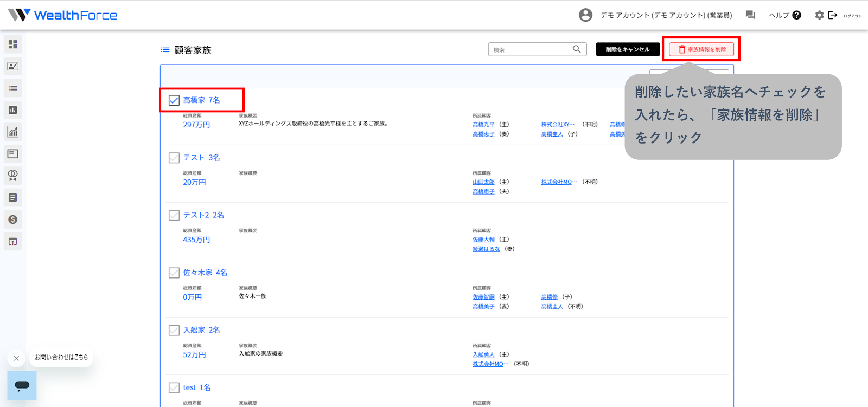This screenshot has height=407, width=868.
Task: Open the card window sidebar icon
Action: (x=13, y=154)
